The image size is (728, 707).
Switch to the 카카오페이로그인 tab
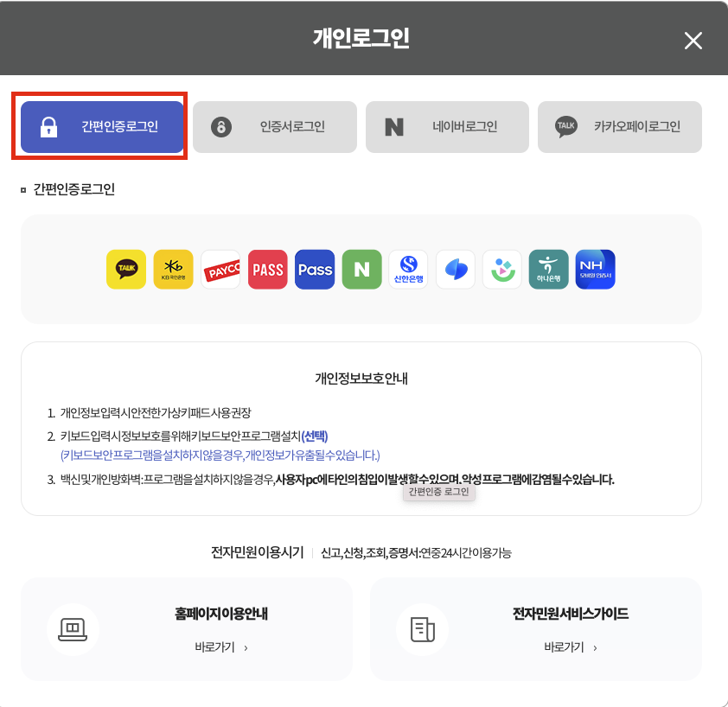pyautogui.click(x=619, y=126)
